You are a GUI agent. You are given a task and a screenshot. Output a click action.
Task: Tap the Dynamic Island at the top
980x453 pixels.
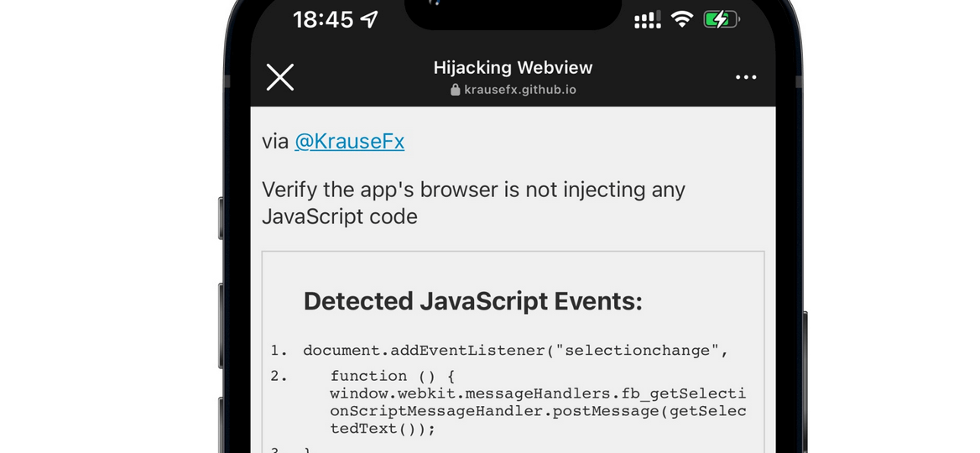(513, 13)
